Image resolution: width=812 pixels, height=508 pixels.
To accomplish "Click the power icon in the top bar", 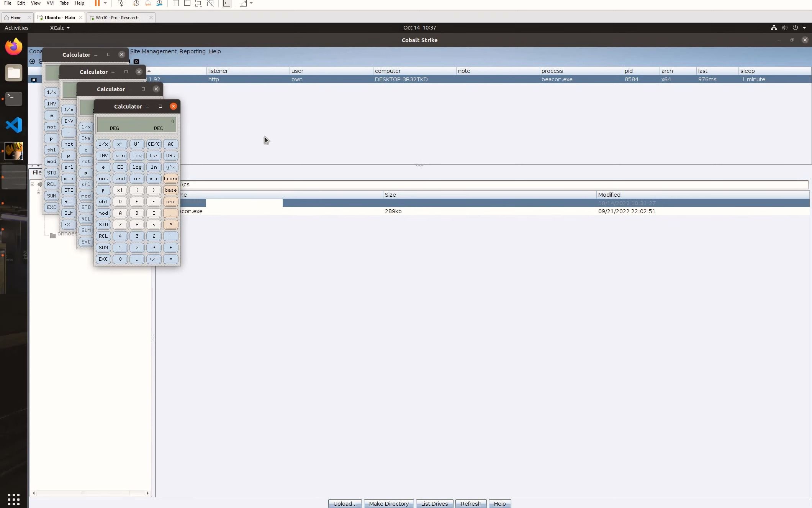I will point(795,28).
